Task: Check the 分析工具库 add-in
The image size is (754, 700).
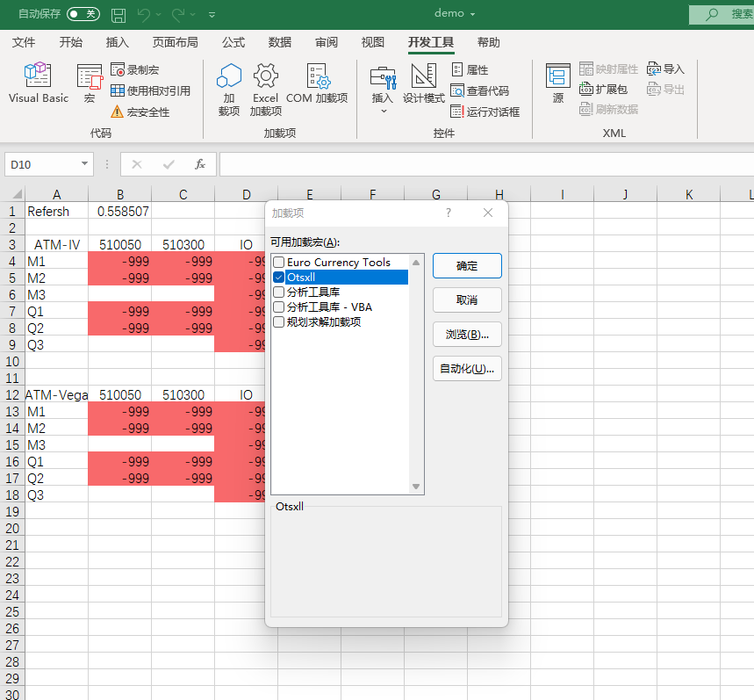Action: coord(278,291)
